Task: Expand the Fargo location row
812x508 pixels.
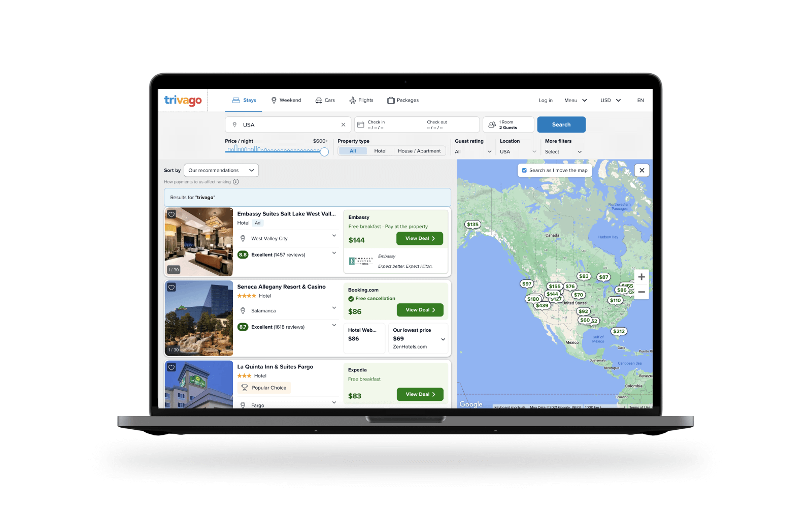Action: point(288,405)
